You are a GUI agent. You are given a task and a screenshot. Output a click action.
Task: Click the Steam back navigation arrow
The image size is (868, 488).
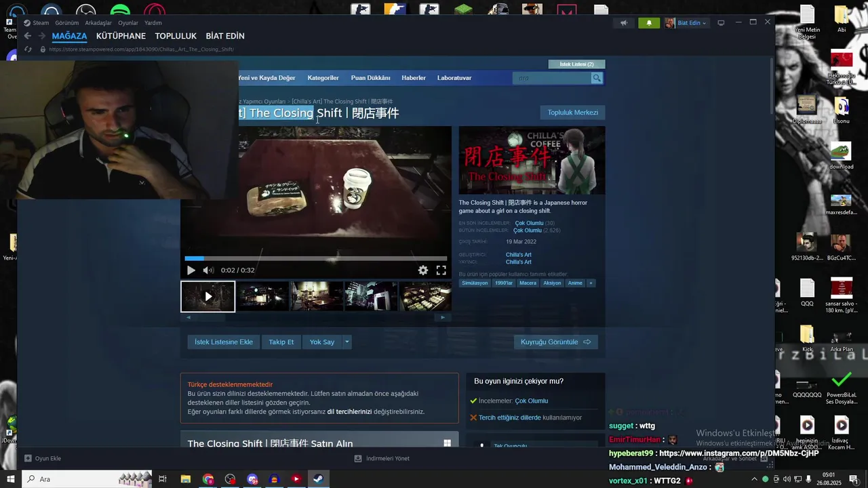pos(27,36)
